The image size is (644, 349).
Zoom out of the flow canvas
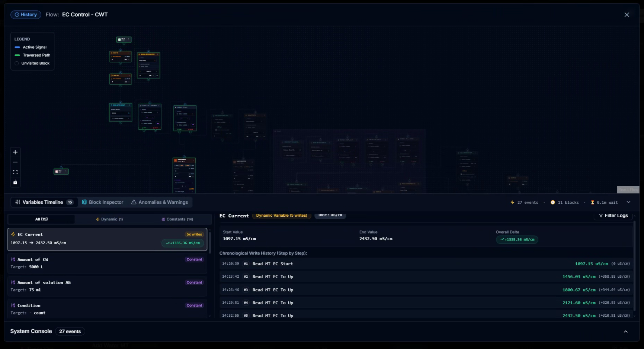point(15,162)
